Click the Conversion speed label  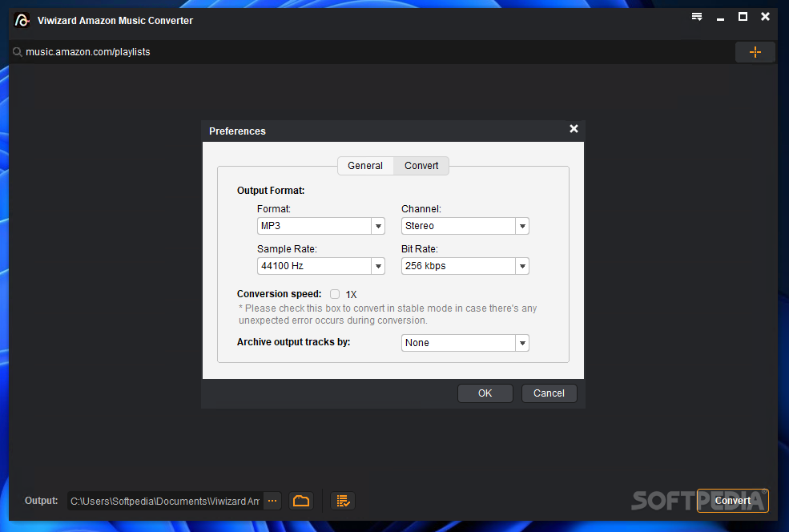click(x=280, y=293)
